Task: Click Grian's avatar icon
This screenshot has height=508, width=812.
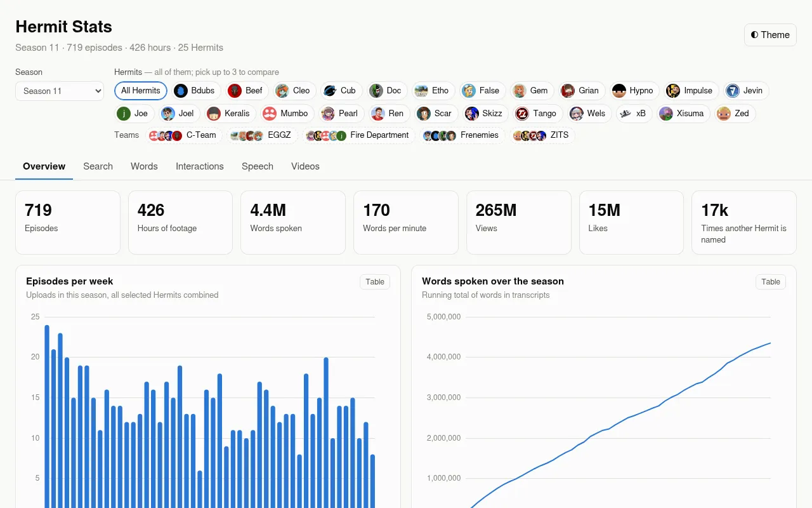Action: [x=568, y=91]
